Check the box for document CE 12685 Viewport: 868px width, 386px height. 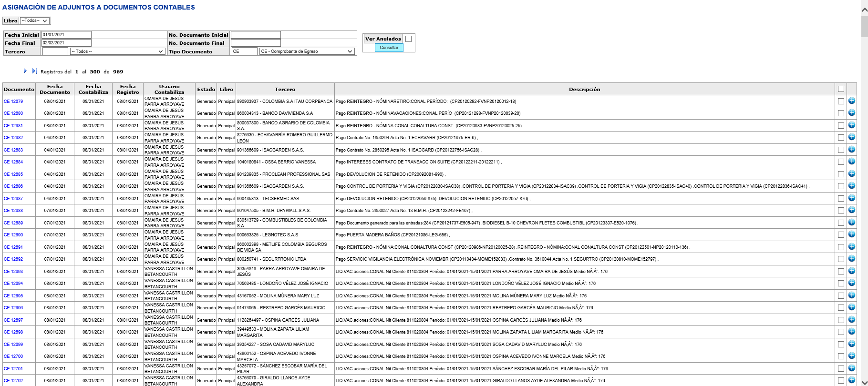pos(841,174)
